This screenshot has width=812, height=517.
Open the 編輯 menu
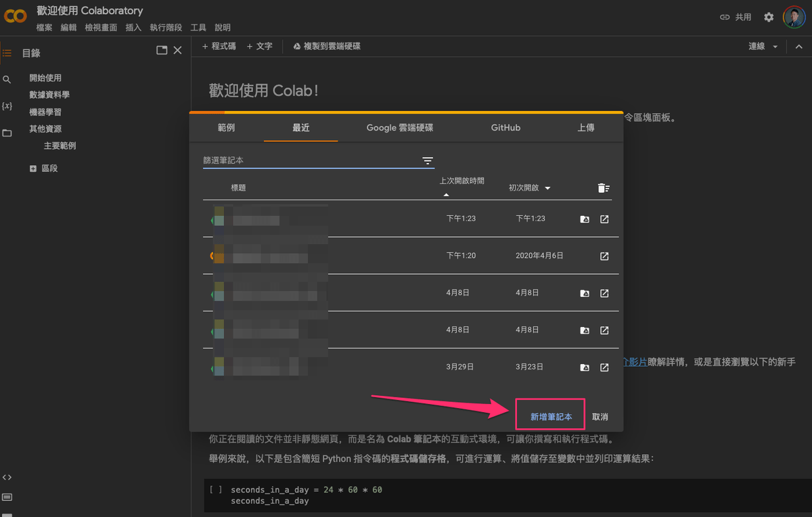(x=68, y=28)
